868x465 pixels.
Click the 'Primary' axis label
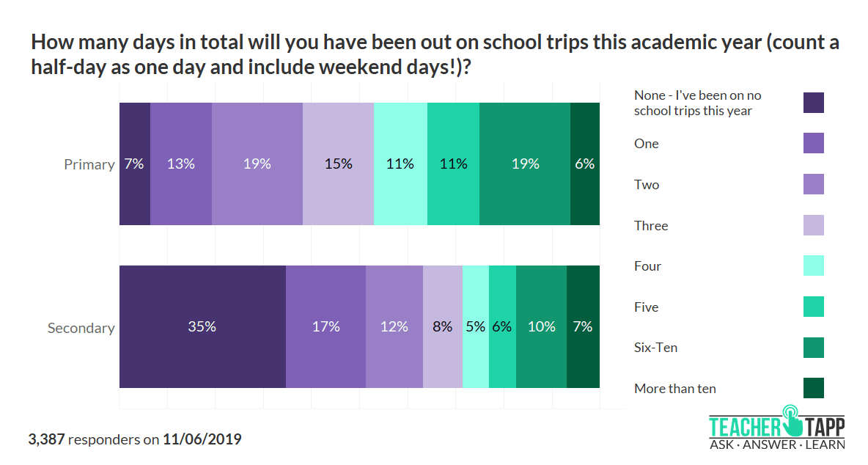click(x=89, y=164)
